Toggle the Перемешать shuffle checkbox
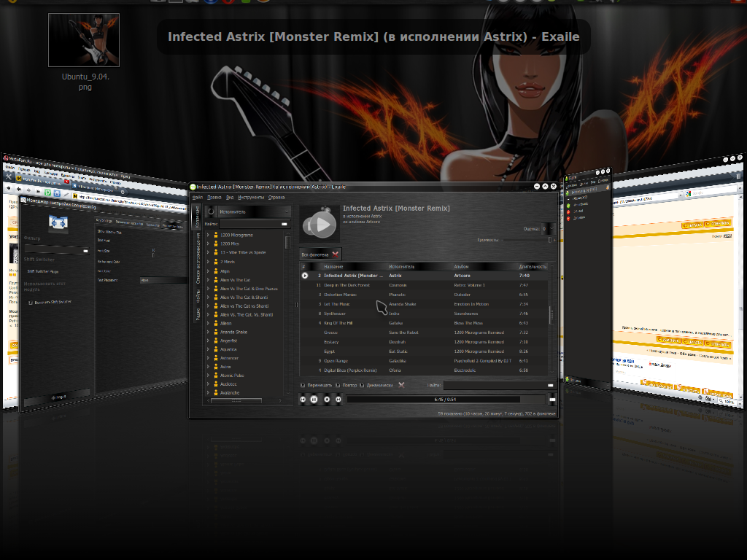747x560 pixels. (303, 385)
